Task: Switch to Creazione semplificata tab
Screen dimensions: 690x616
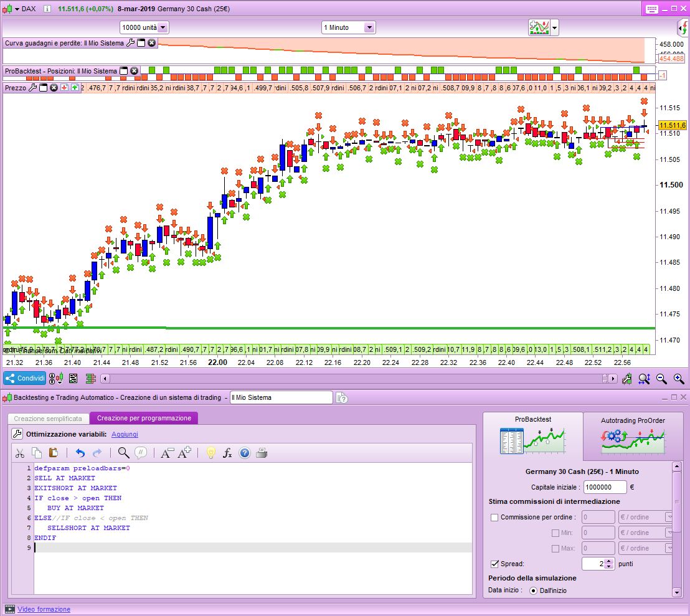Action: pos(48,418)
